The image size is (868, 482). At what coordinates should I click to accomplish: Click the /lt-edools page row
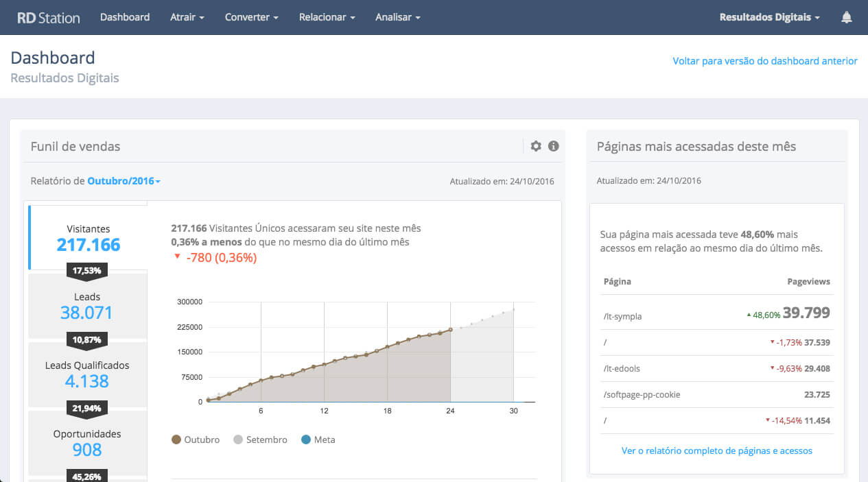coord(717,368)
